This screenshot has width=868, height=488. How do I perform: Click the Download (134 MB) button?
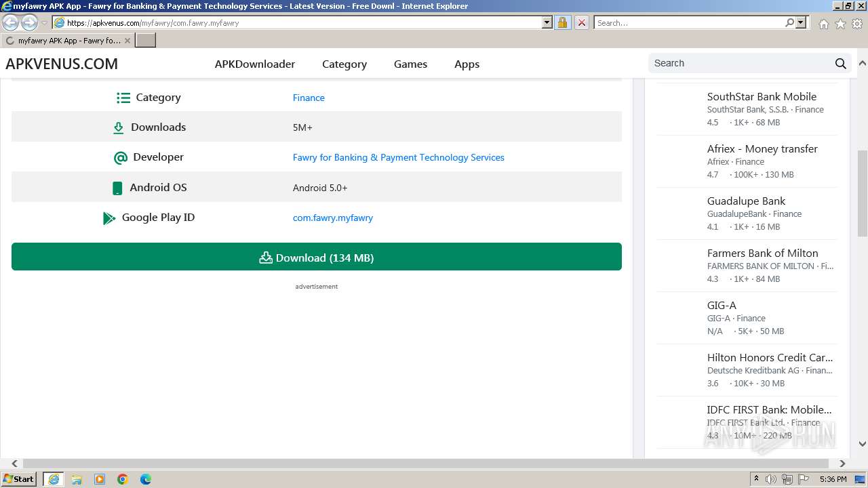pyautogui.click(x=317, y=257)
